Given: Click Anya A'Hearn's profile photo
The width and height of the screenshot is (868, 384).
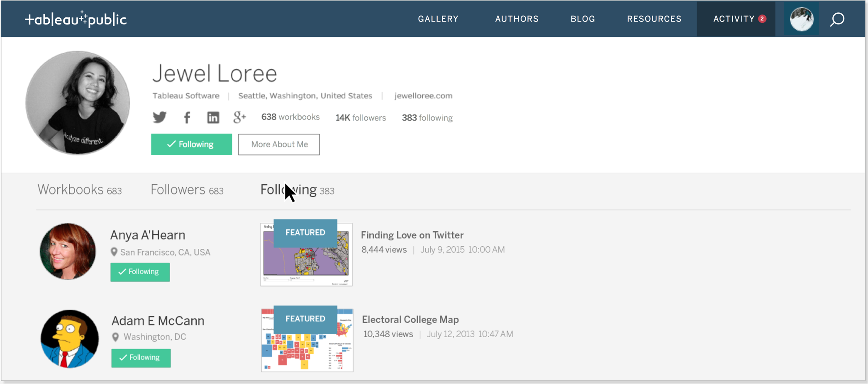Looking at the screenshot, I should click(68, 251).
